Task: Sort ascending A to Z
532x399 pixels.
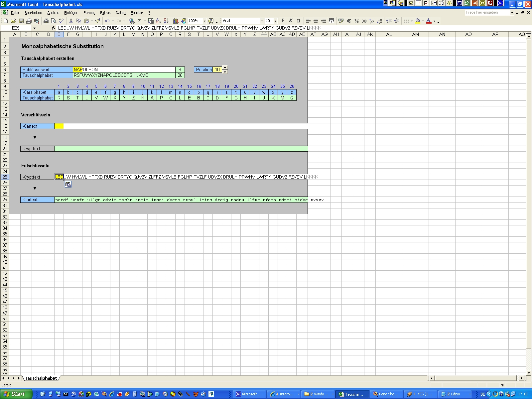Action: pos(159,21)
